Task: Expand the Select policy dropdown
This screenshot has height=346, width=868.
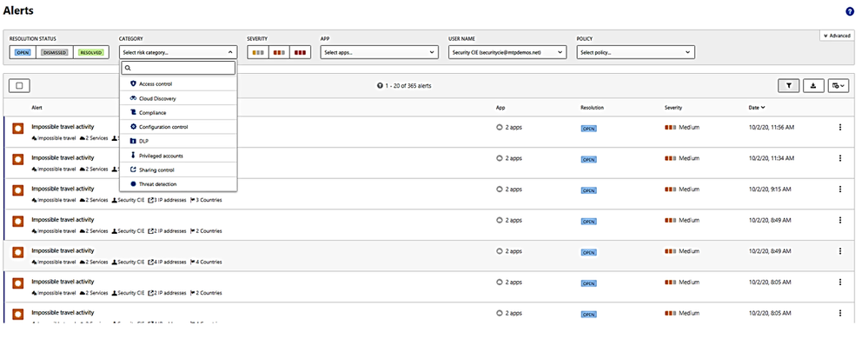Action: [x=635, y=52]
